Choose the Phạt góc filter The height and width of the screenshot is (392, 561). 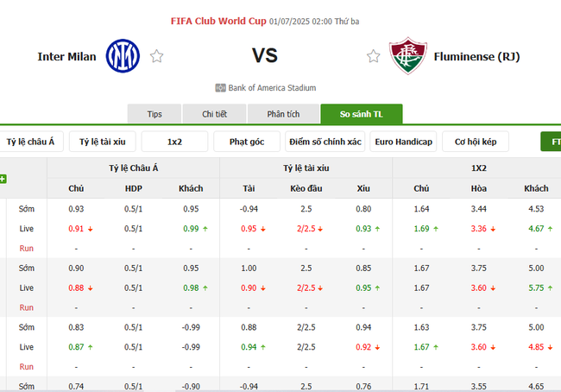coord(246,142)
